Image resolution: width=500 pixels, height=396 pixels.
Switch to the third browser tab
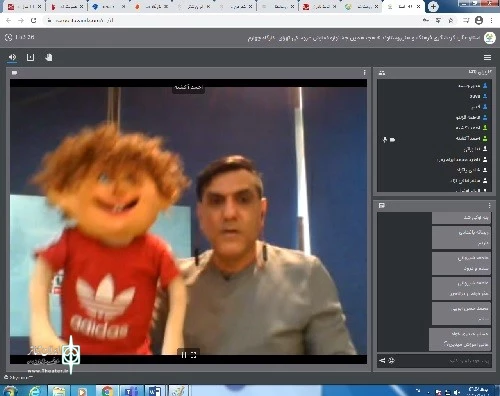[108, 6]
